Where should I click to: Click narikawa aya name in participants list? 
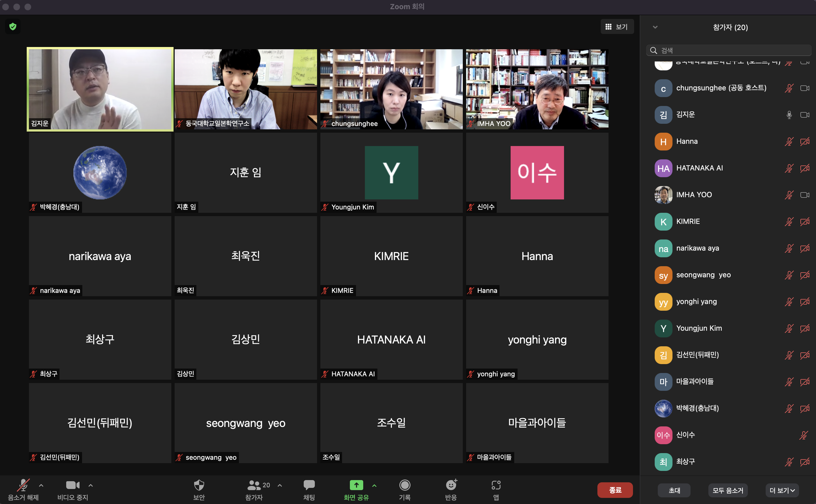tap(697, 248)
